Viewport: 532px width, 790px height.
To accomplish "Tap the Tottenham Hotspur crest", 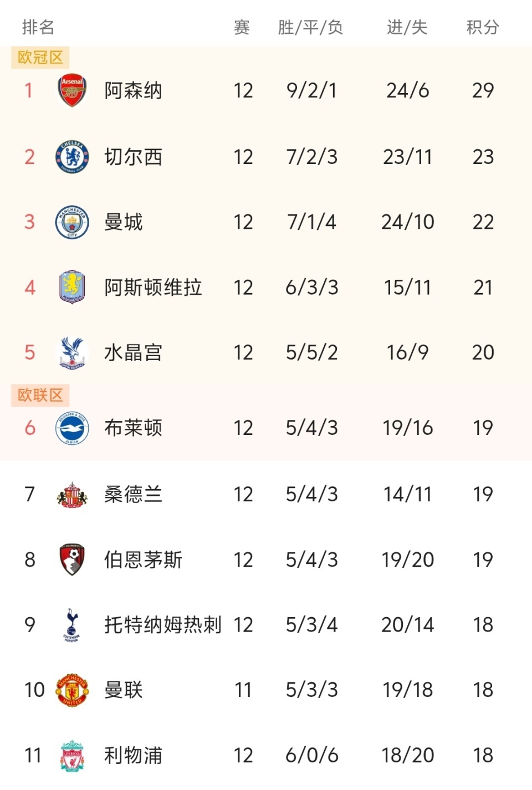I will click(72, 625).
